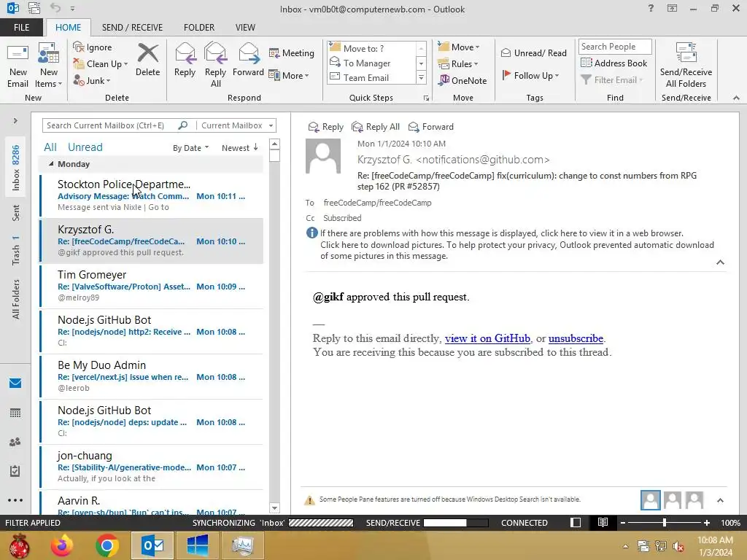
Task: Switch to the VIEW tab
Action: 245,27
